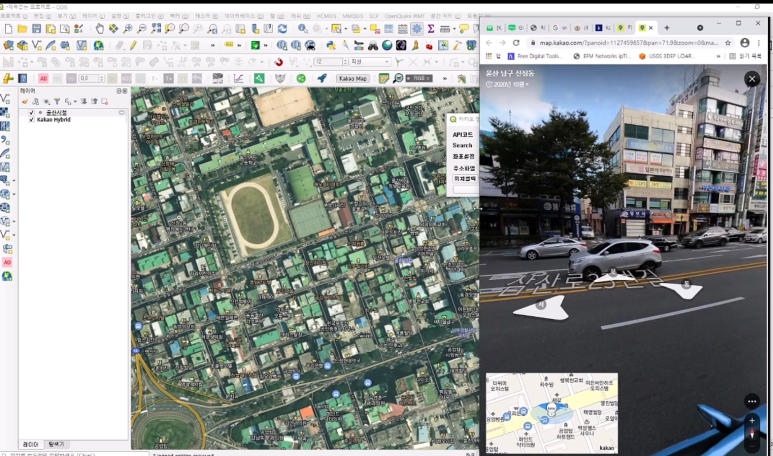Open the HCMGIS menu
This screenshot has height=456, width=773.
tap(326, 16)
